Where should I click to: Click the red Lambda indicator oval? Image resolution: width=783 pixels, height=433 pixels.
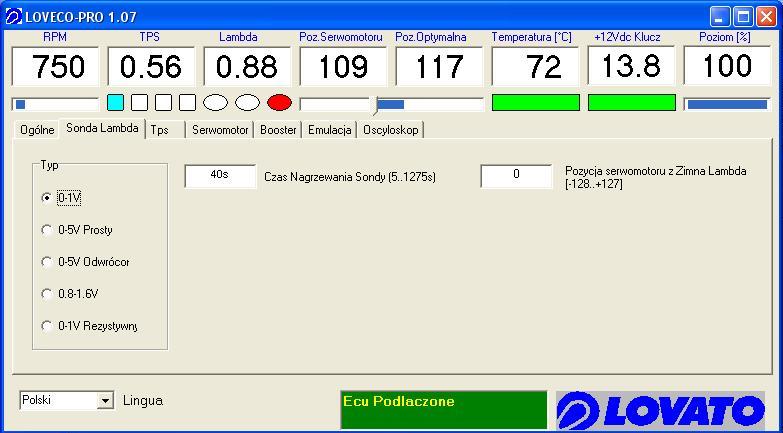[279, 102]
